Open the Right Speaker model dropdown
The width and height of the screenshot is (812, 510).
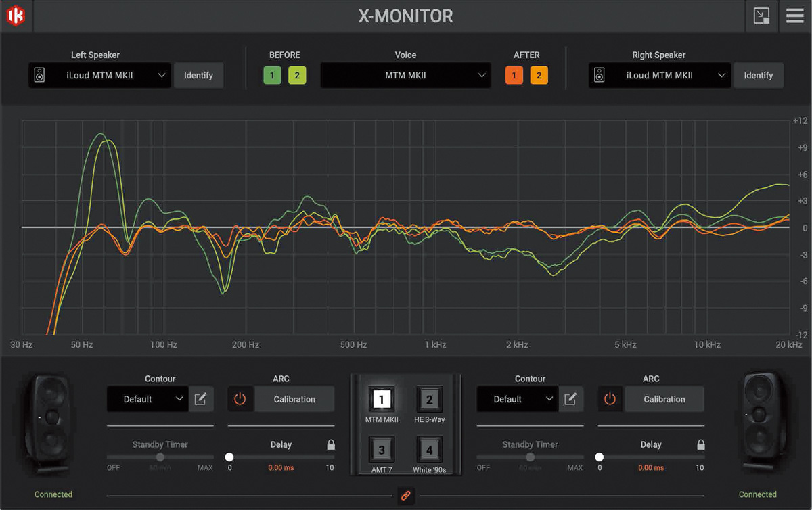click(x=659, y=75)
